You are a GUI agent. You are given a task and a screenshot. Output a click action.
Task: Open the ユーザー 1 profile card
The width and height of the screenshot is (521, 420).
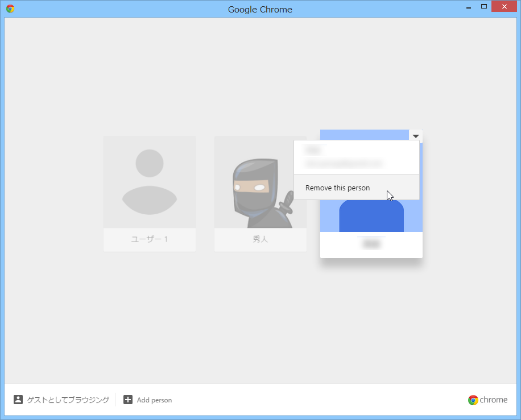tap(149, 193)
